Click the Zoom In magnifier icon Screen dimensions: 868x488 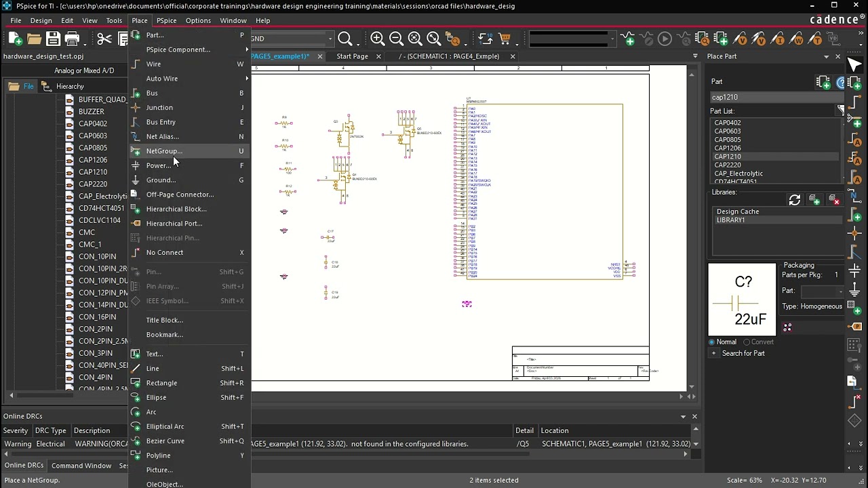click(x=378, y=39)
